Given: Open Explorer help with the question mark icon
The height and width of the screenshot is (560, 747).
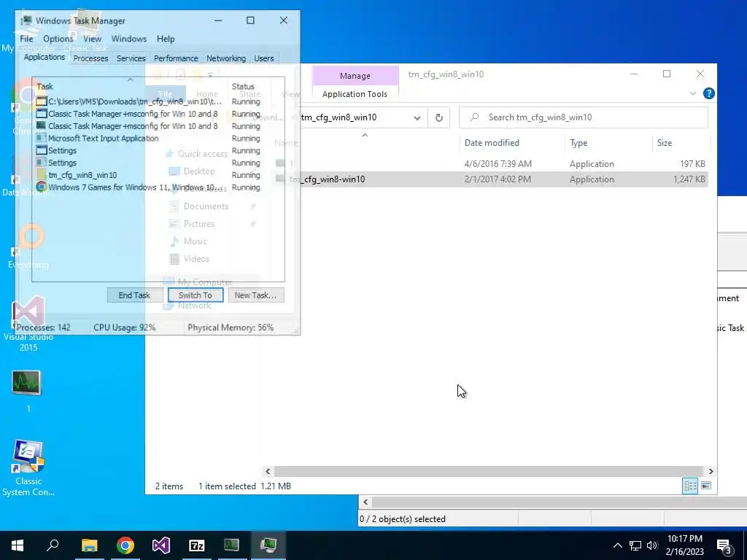Looking at the screenshot, I should click(708, 94).
